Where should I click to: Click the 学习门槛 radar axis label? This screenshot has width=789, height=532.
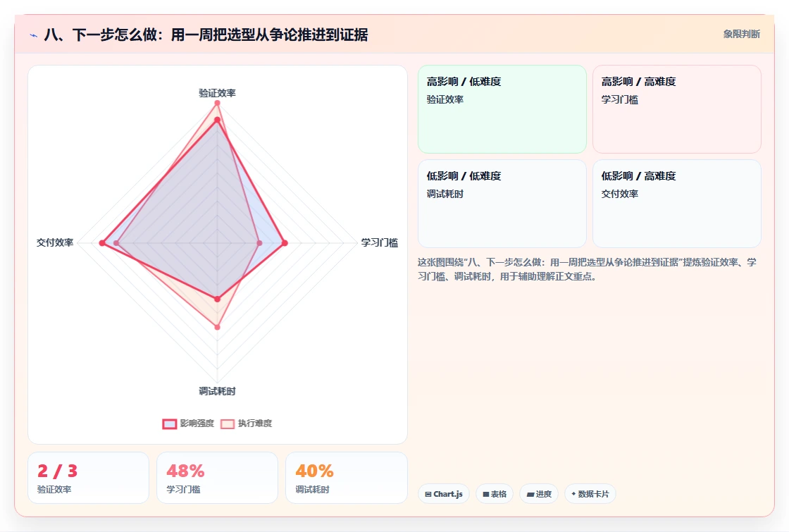pyautogui.click(x=380, y=242)
